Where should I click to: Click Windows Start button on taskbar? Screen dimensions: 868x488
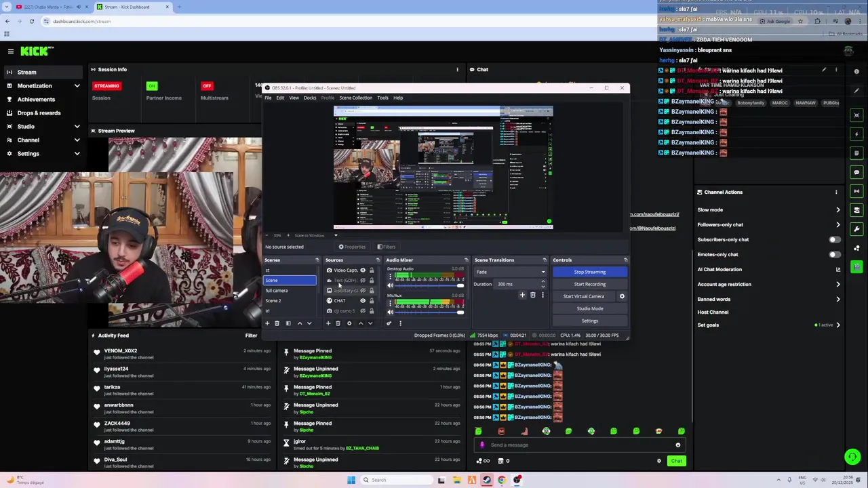click(351, 480)
